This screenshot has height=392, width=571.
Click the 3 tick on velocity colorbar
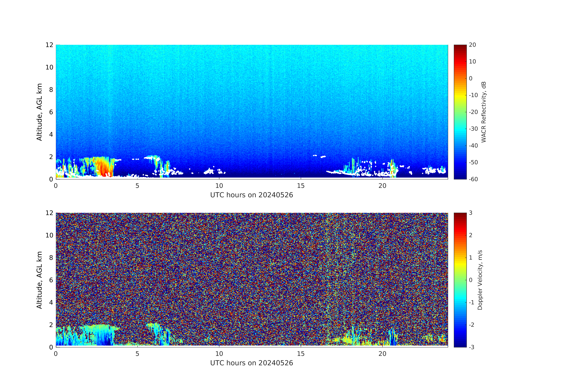471,213
